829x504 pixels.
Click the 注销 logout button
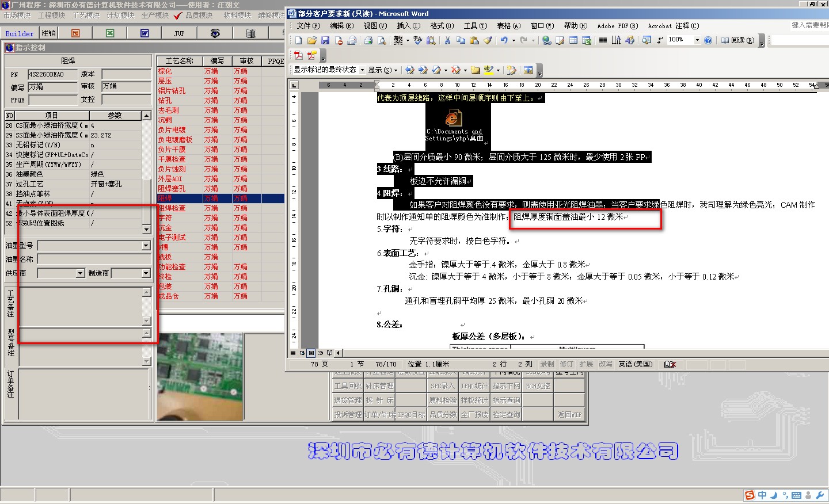[49, 33]
